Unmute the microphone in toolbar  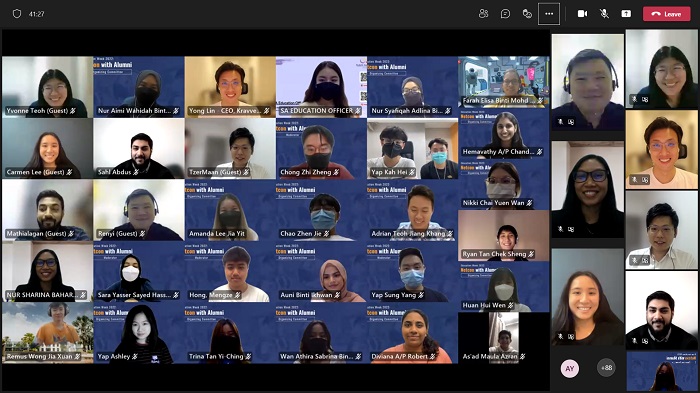[x=604, y=14]
